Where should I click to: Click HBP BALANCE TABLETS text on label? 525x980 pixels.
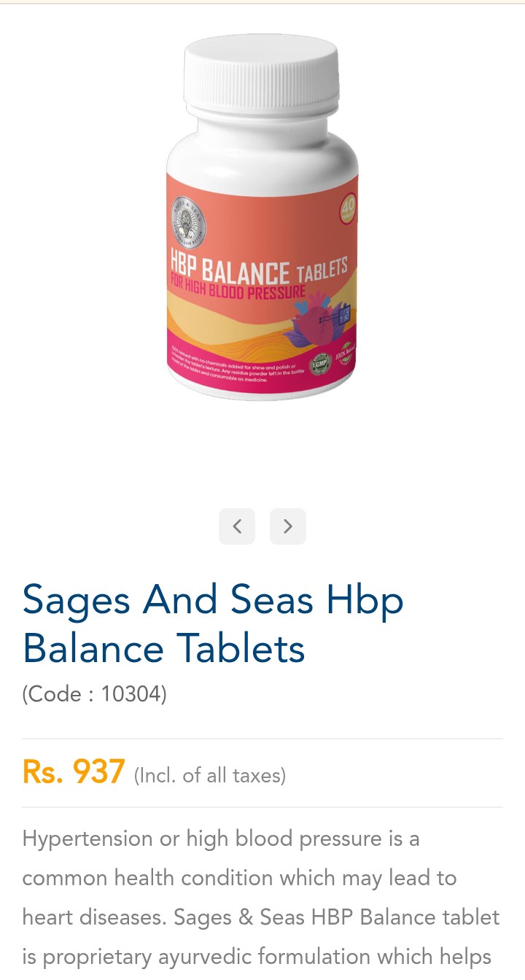[258, 268]
